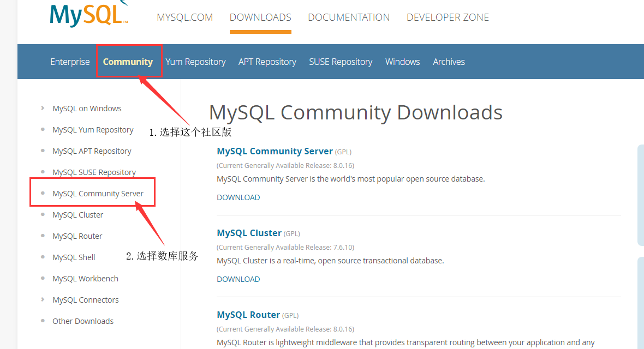Open MySQL Router in the sidebar
644x349 pixels.
click(77, 236)
